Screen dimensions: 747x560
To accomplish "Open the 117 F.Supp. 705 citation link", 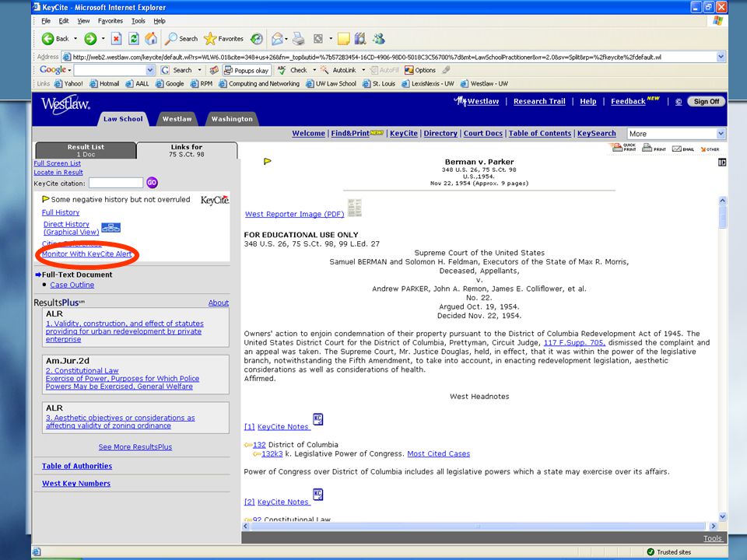I will 574,342.
